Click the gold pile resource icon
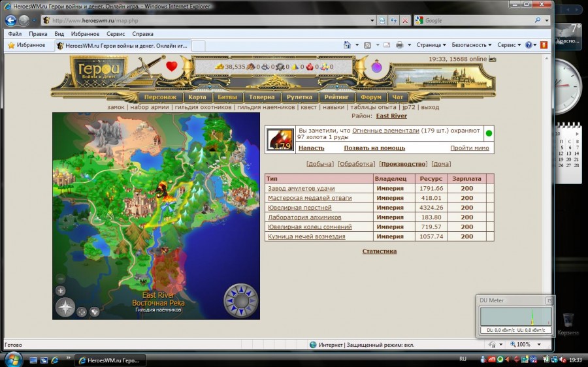 pyautogui.click(x=220, y=67)
